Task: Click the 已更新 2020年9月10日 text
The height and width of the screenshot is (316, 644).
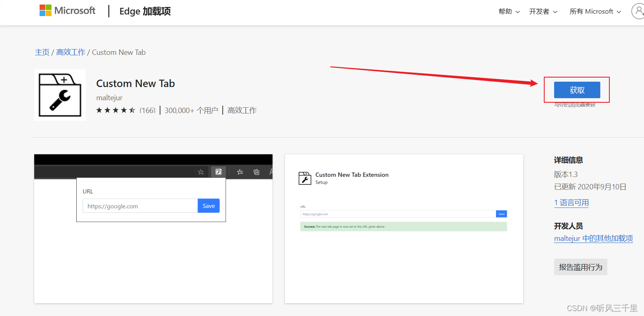Action: [x=590, y=187]
